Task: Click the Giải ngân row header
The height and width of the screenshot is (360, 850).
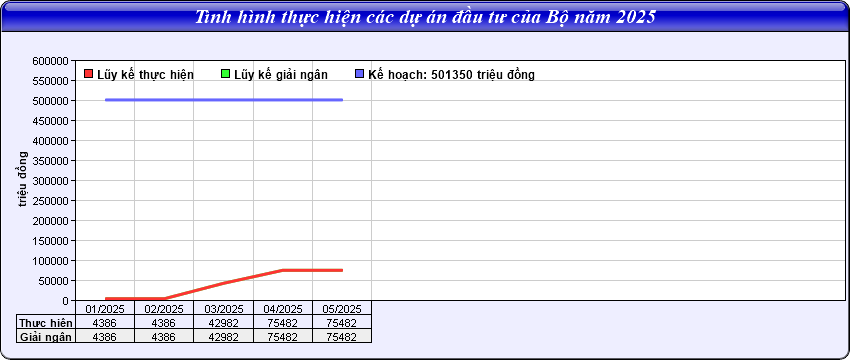Action: (46, 336)
